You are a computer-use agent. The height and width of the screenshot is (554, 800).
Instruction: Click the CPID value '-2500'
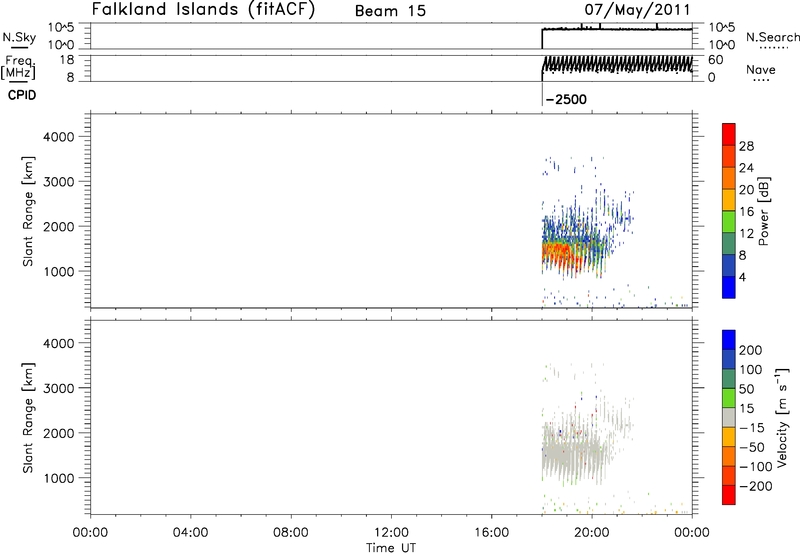(x=566, y=99)
